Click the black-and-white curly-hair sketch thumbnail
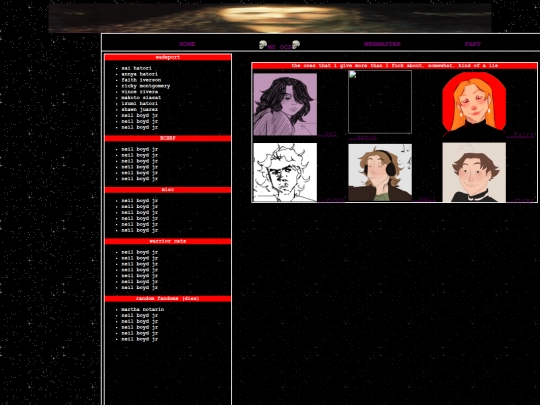540x405 pixels. [x=285, y=172]
